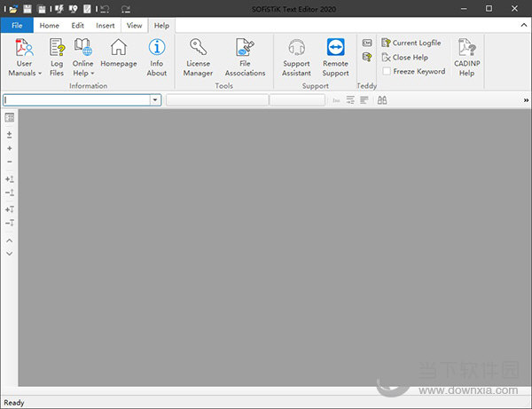Viewport: 532px width, 409px height.
Task: Click the minus with vertical arrow sidebar icon
Action: click(10, 193)
